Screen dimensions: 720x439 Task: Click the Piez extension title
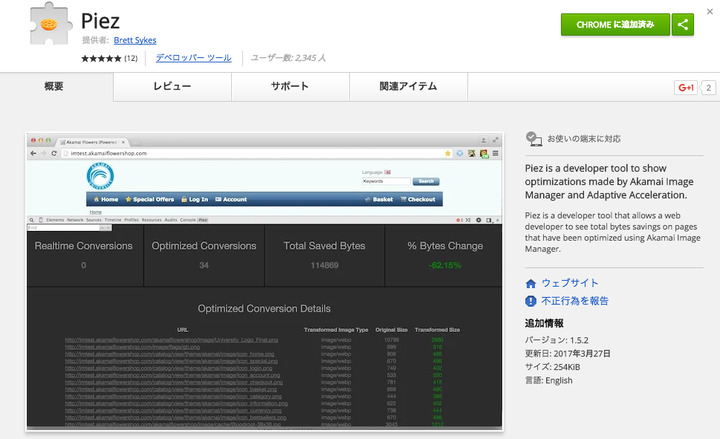[100, 21]
